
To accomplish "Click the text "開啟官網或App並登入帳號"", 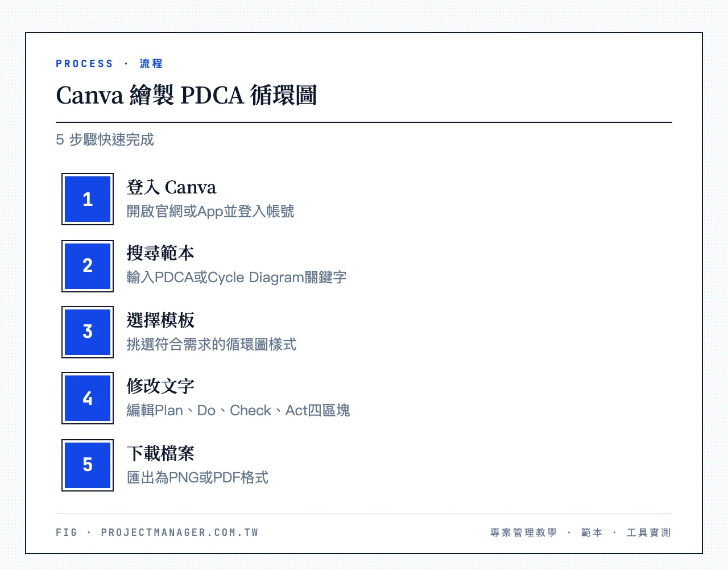I will pyautogui.click(x=210, y=212).
